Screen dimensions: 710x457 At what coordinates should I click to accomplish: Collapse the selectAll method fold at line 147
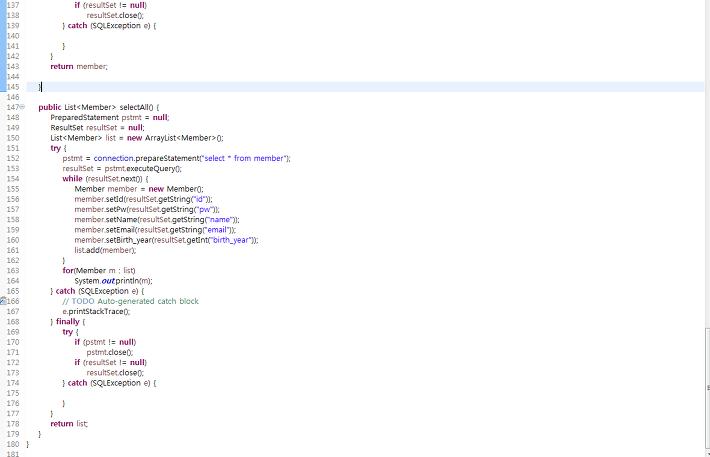point(22,107)
